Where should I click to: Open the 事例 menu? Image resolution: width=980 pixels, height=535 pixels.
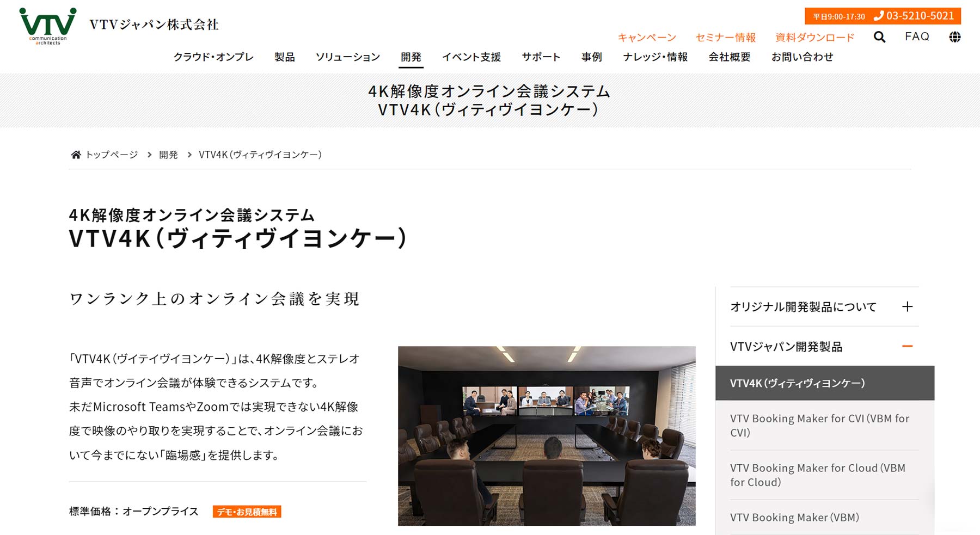click(592, 57)
